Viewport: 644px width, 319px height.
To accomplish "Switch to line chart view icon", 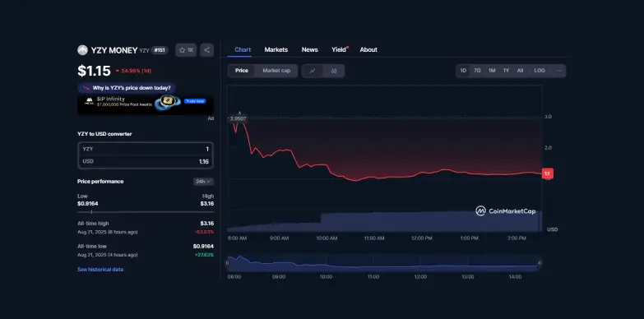I will (313, 71).
